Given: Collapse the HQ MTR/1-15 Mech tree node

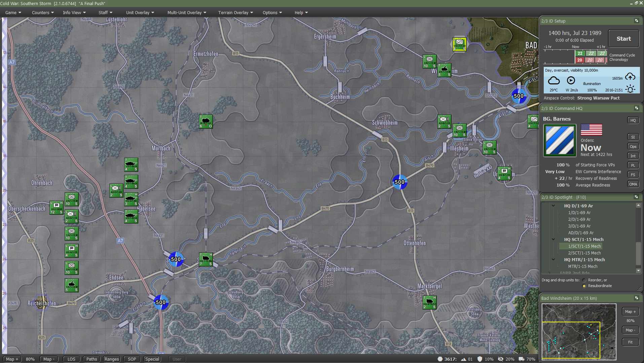Looking at the screenshot, I should coord(553,259).
